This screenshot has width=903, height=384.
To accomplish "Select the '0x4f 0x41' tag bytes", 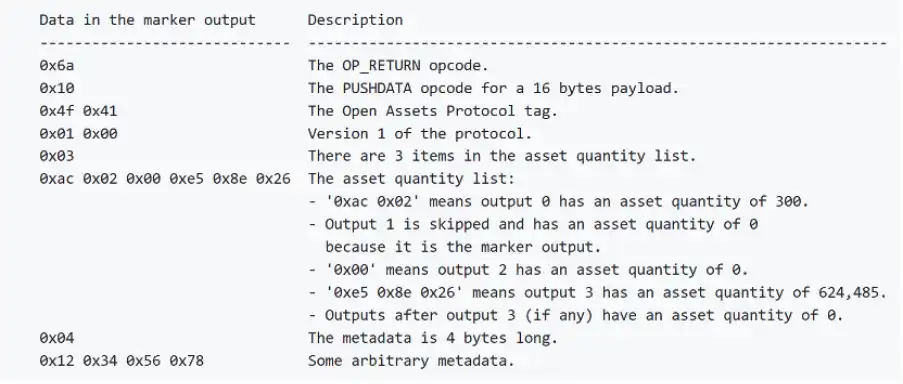I will point(78,111).
